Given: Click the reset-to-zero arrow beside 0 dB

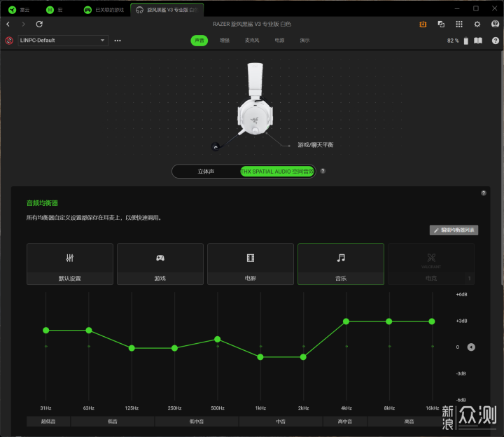Looking at the screenshot, I should (x=471, y=347).
